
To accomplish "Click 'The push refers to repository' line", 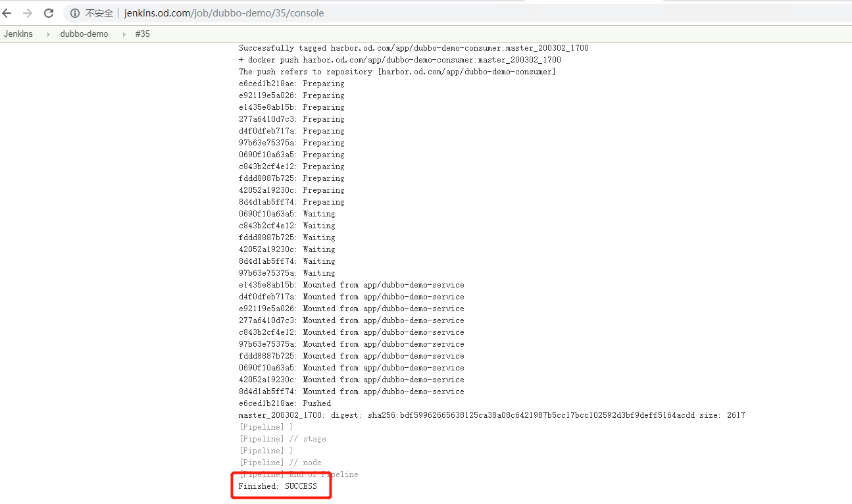I will (397, 72).
